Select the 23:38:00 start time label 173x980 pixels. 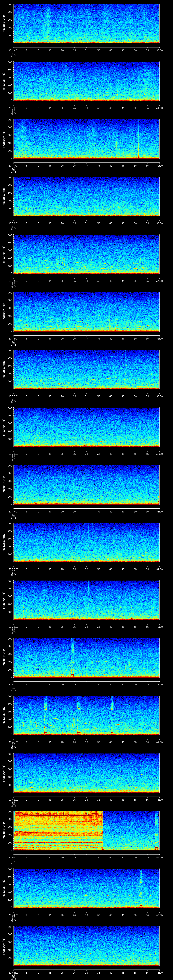[13, 569]
